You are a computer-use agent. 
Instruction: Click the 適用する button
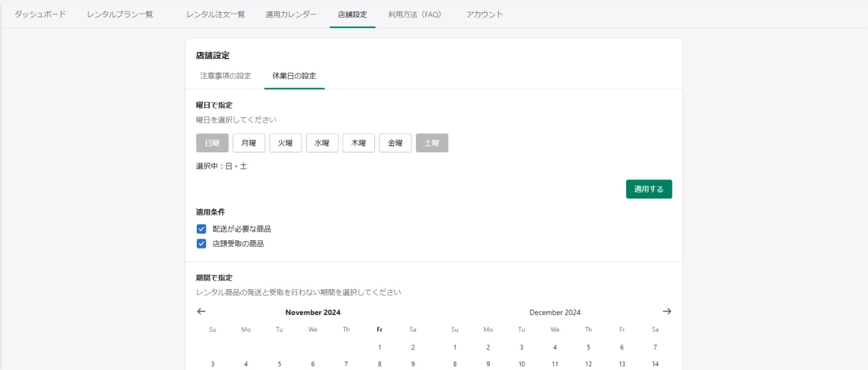click(x=649, y=189)
